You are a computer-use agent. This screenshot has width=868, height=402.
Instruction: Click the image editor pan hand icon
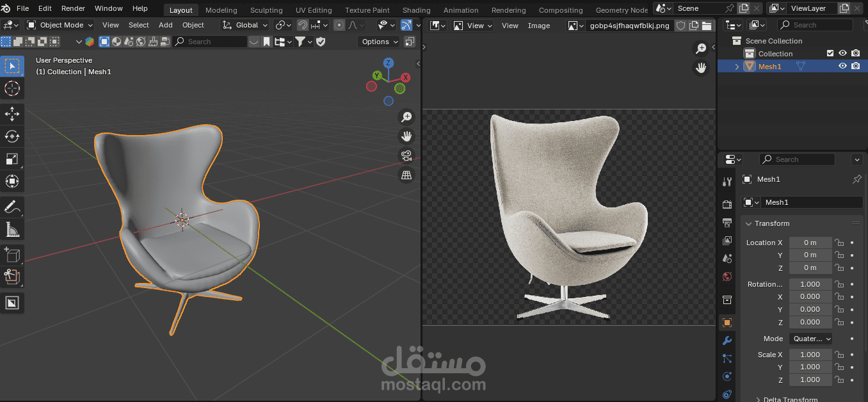[702, 68]
